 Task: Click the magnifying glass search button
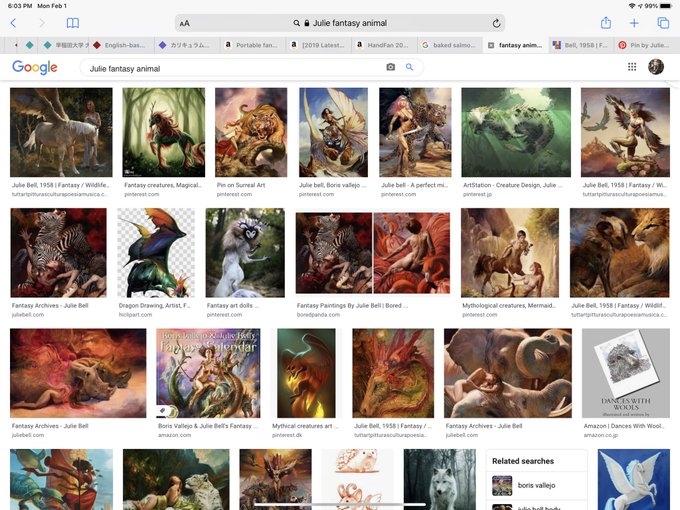(x=409, y=67)
